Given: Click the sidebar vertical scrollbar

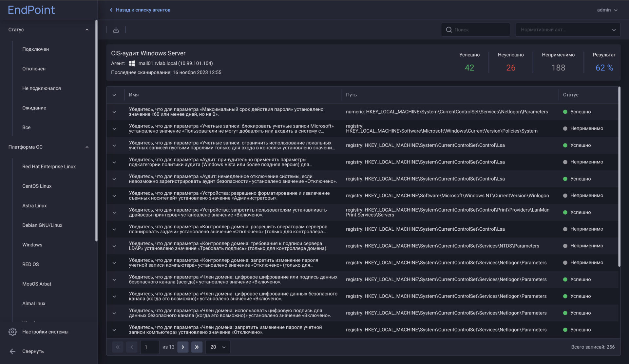Looking at the screenshot, I should [x=96, y=131].
